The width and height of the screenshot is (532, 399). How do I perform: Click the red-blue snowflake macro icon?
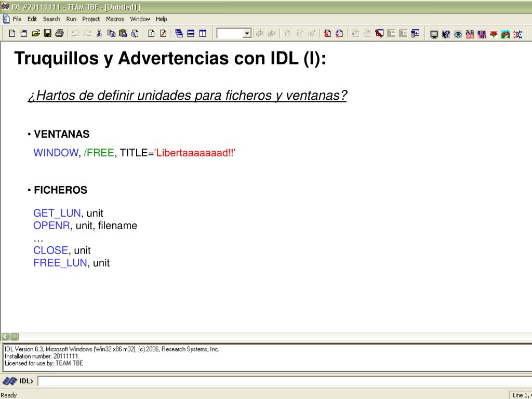(517, 34)
